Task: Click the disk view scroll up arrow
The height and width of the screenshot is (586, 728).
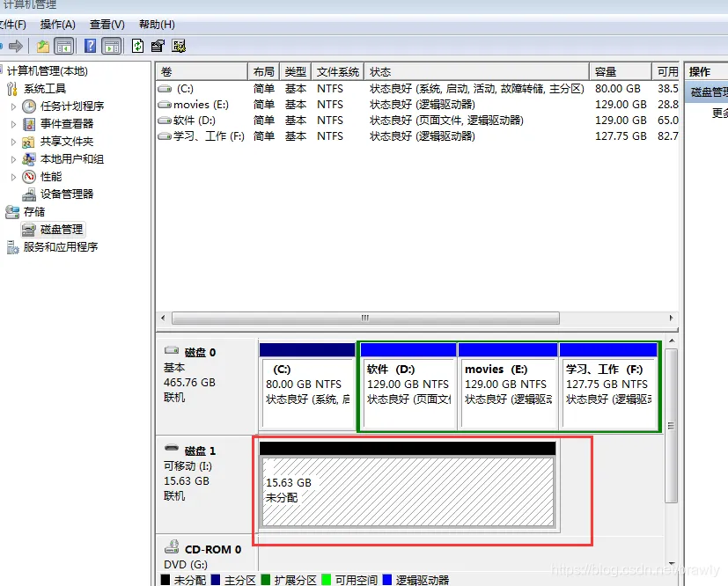Action: click(672, 341)
